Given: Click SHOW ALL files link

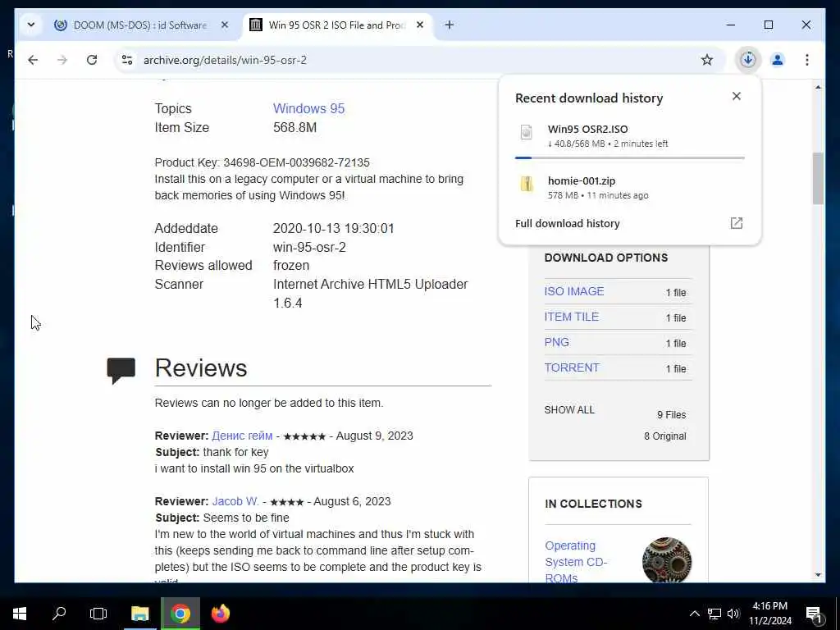Looking at the screenshot, I should [569, 410].
